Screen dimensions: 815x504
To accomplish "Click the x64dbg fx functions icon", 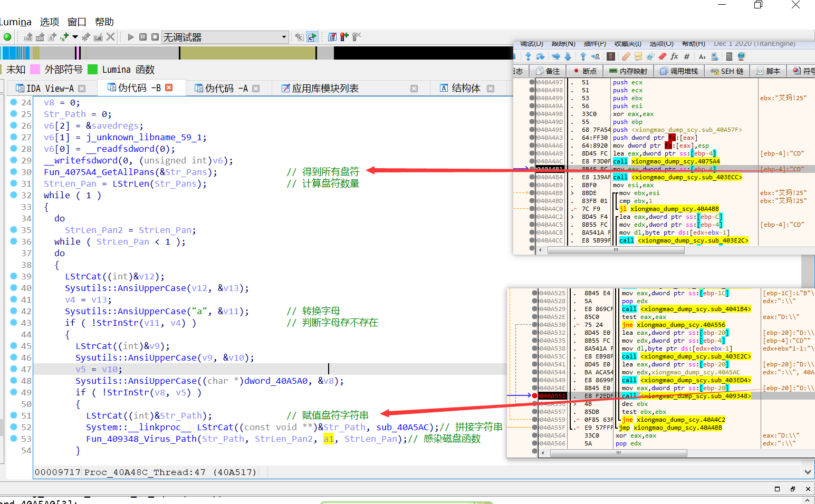I will coord(674,56).
